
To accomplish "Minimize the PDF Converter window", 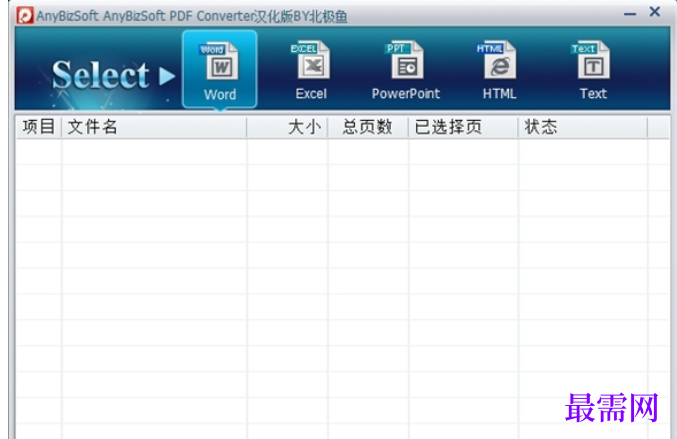I will pyautogui.click(x=630, y=14).
